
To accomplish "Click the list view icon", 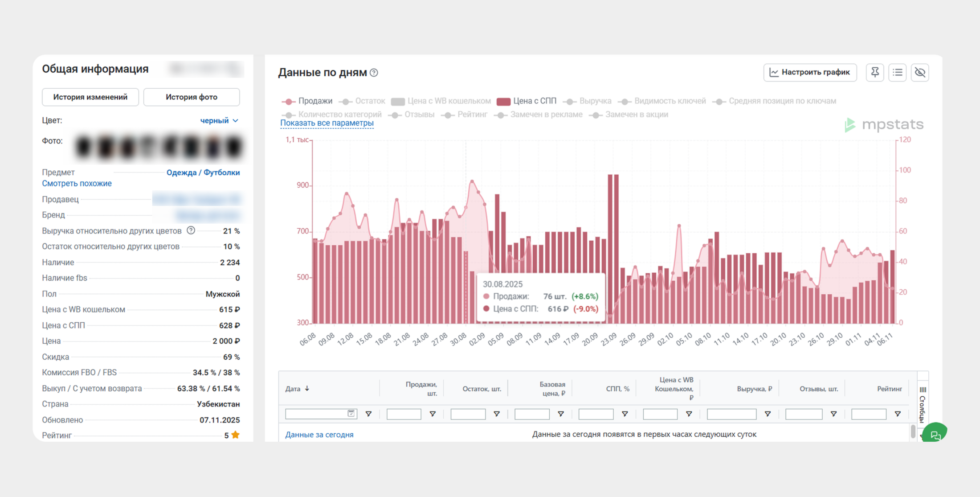I will coord(898,72).
